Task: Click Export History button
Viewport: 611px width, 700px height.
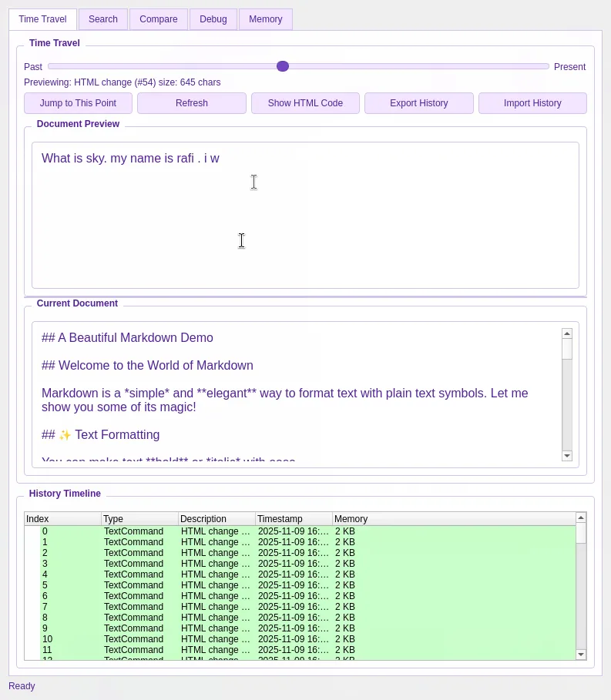Action: pyautogui.click(x=418, y=103)
